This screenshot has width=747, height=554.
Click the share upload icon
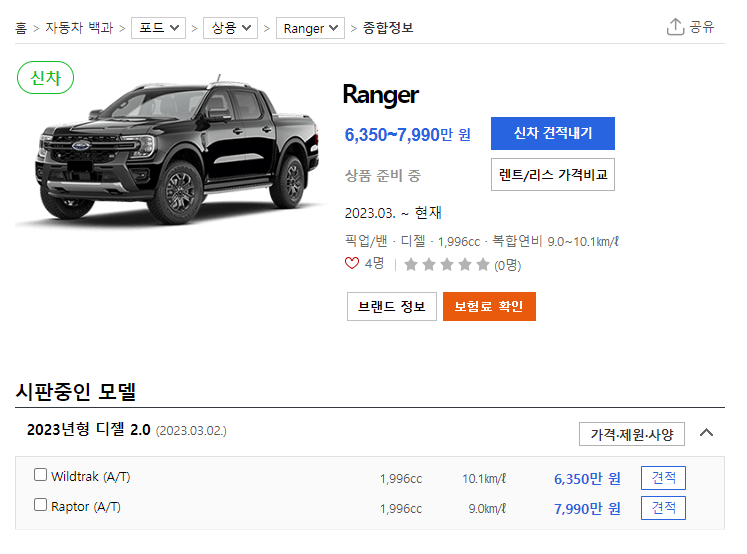tap(675, 27)
